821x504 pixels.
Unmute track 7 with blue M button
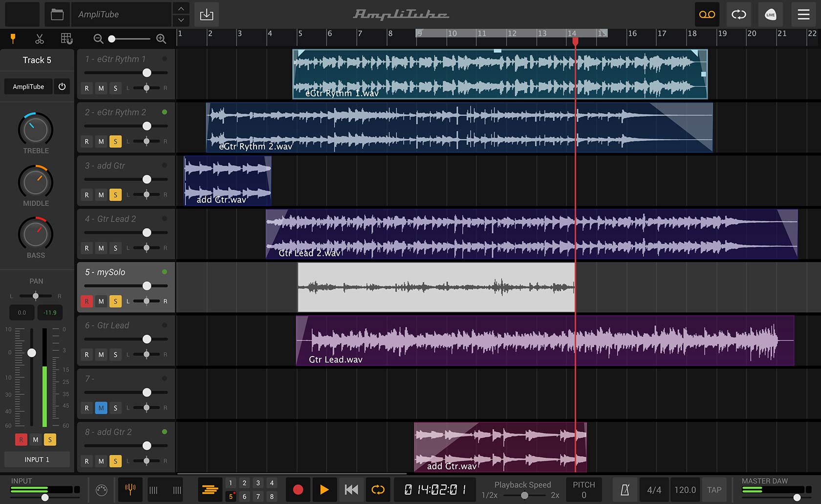coord(101,408)
